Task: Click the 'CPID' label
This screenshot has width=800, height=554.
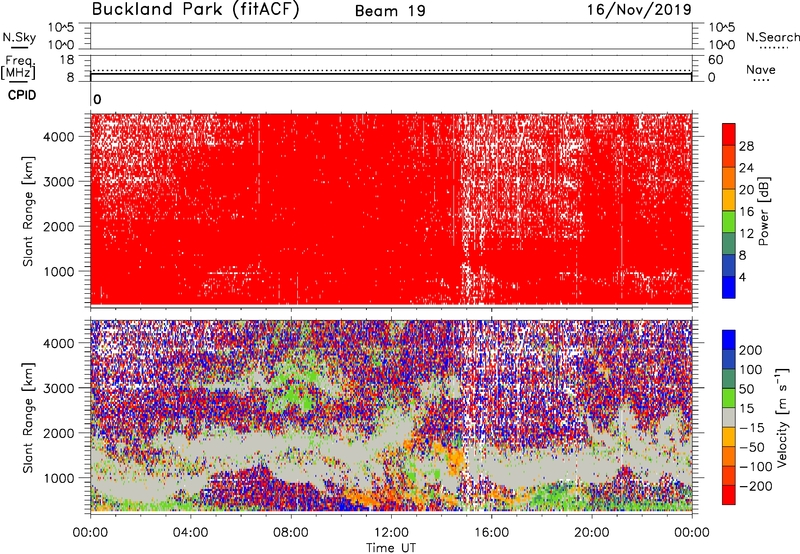Action: click(x=22, y=95)
